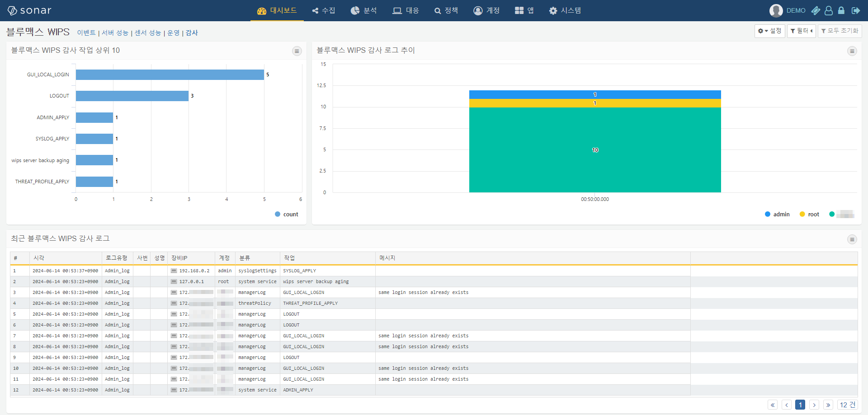868x415 pixels.
Task: Click the user profile outline icon
Action: [829, 10]
